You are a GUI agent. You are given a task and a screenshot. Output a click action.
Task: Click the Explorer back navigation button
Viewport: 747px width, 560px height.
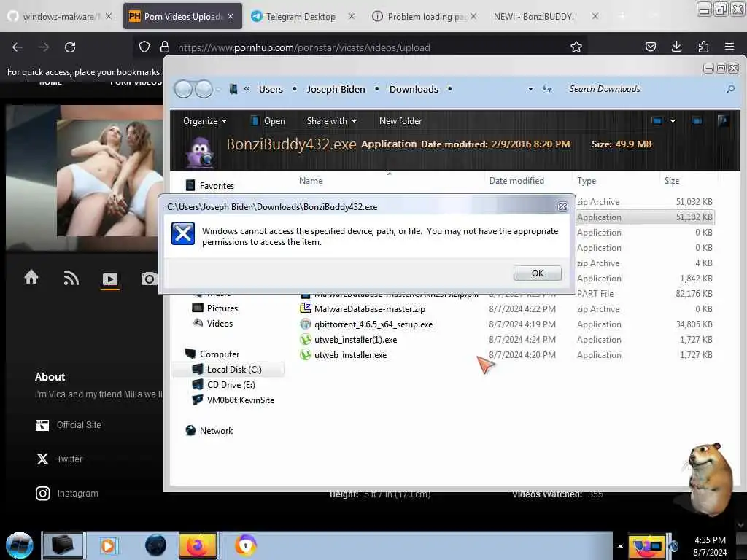tap(183, 89)
